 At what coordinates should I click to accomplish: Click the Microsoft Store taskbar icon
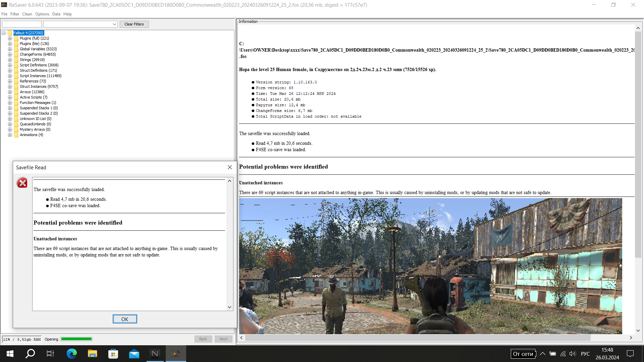click(113, 354)
